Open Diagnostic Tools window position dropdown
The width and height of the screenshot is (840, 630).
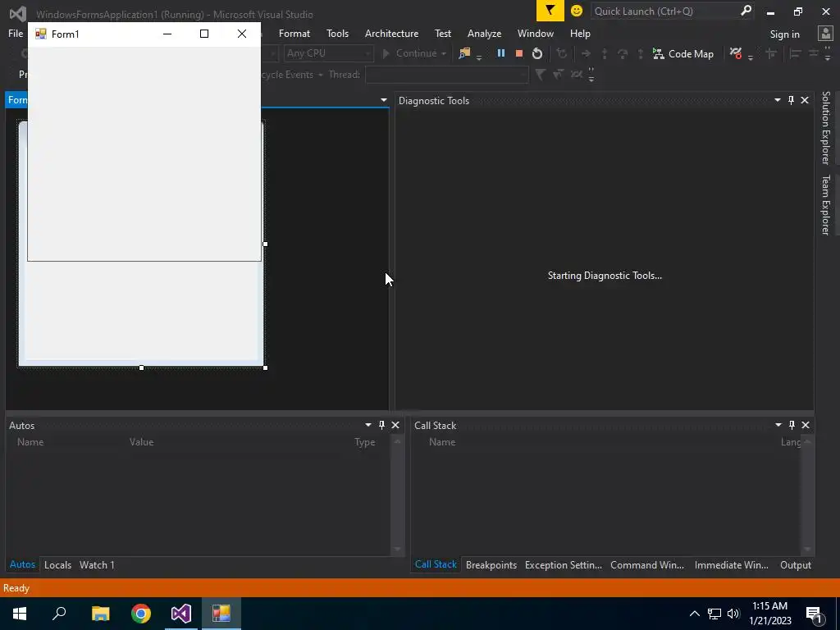pos(778,100)
